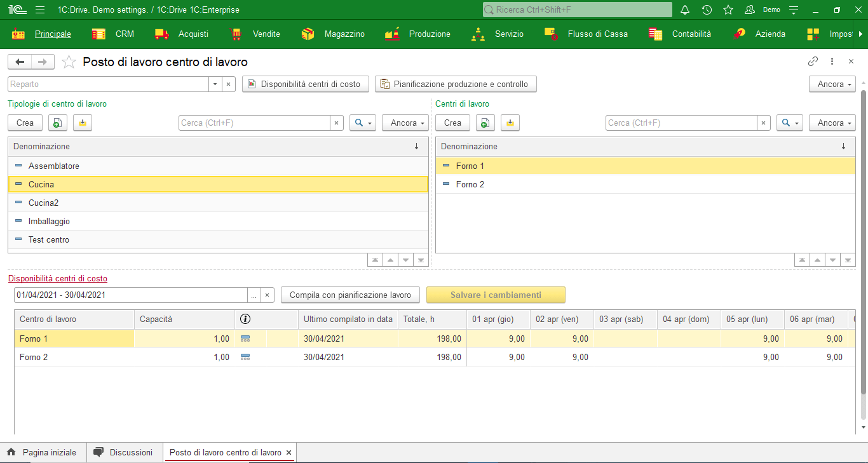Select Forno 2 in Centri di lavoro list
The width and height of the screenshot is (868, 463).
coord(646,185)
